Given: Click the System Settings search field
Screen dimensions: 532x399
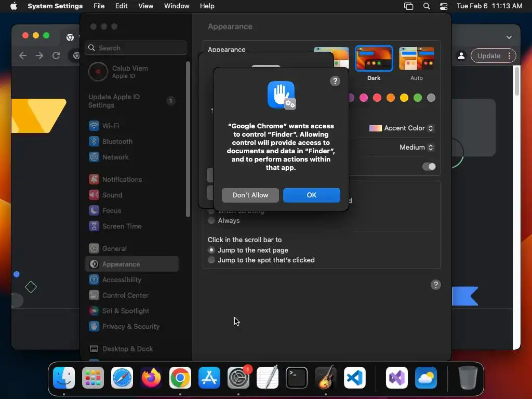Looking at the screenshot, I should tap(136, 48).
